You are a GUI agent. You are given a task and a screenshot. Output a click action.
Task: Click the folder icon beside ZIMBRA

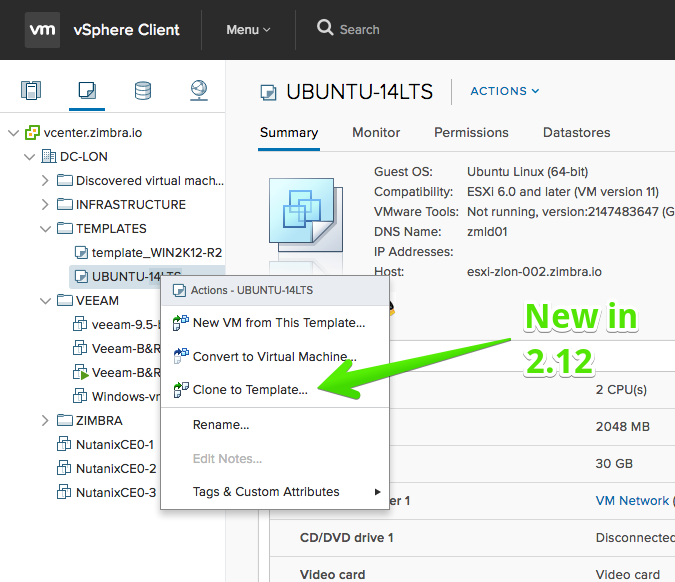(x=65, y=420)
